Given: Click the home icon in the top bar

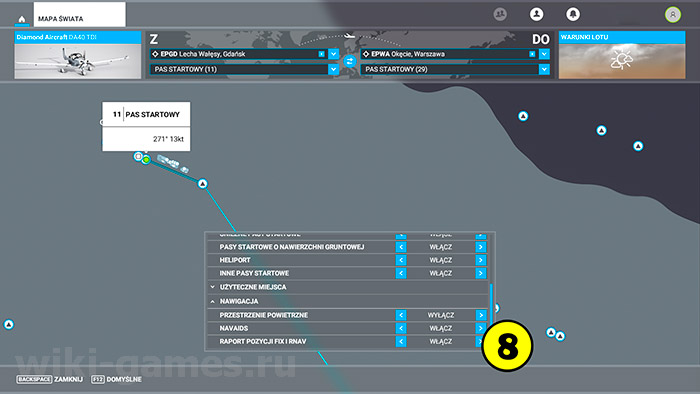Looking at the screenshot, I should point(21,19).
